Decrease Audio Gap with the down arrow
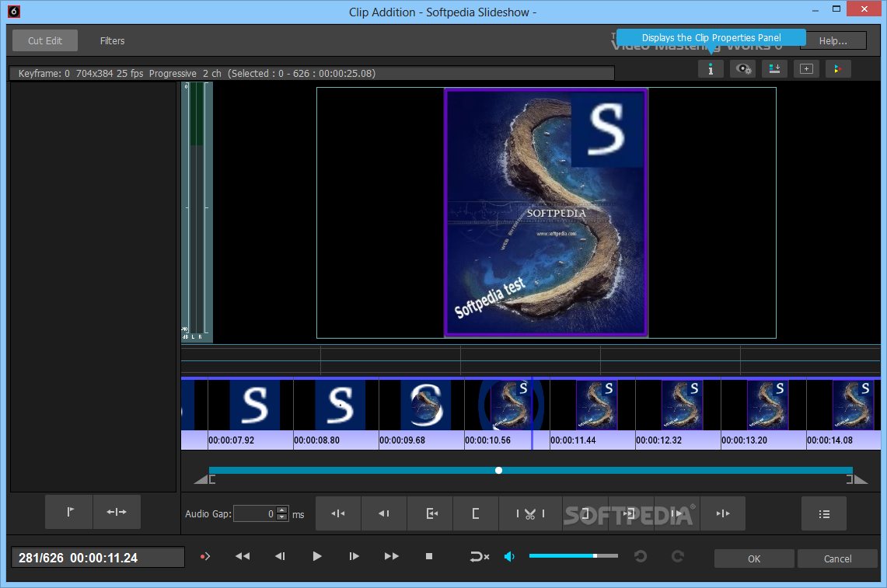The image size is (887, 588). 281,517
